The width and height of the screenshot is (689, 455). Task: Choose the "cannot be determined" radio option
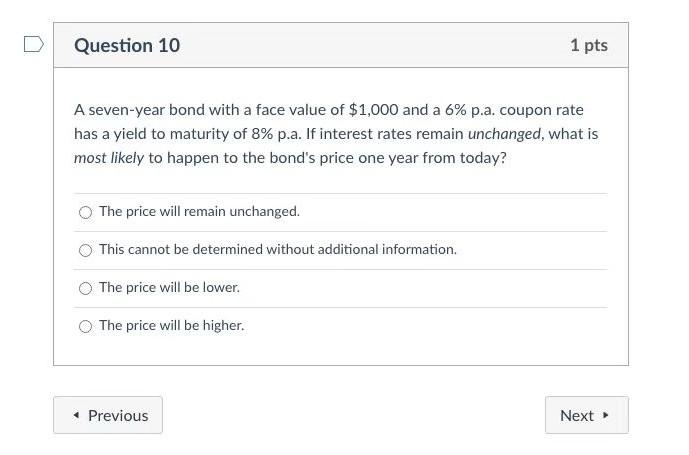[85, 250]
